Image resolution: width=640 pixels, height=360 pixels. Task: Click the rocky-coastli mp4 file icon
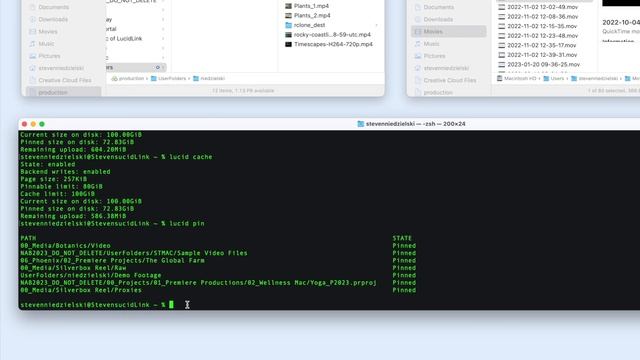click(288, 35)
